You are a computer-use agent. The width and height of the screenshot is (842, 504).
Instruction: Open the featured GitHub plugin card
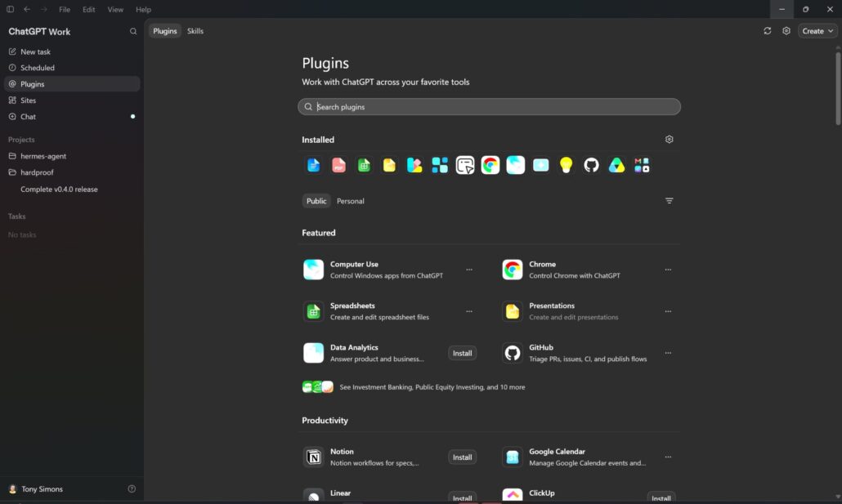pyautogui.click(x=588, y=353)
